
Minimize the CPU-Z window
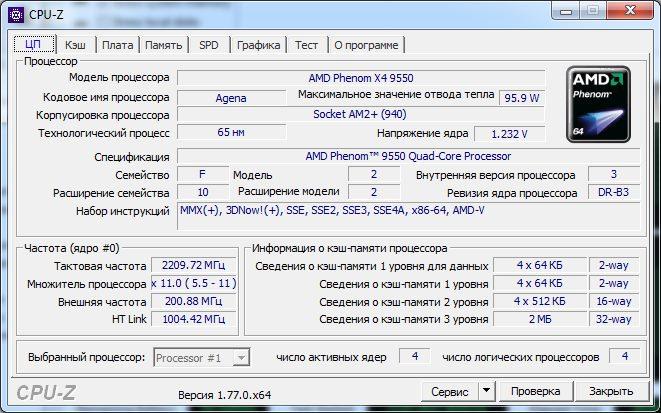coord(566,11)
